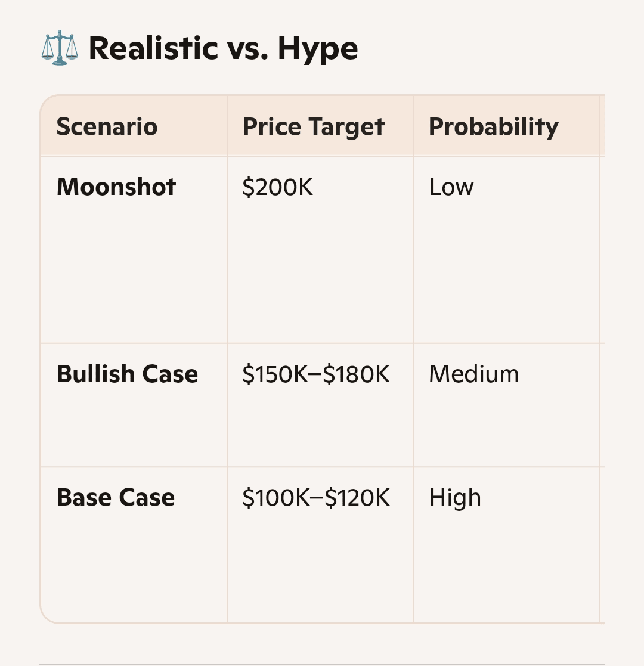Click the cut-off fourth cell in Bullish Case row
644x666 pixels.
602,405
